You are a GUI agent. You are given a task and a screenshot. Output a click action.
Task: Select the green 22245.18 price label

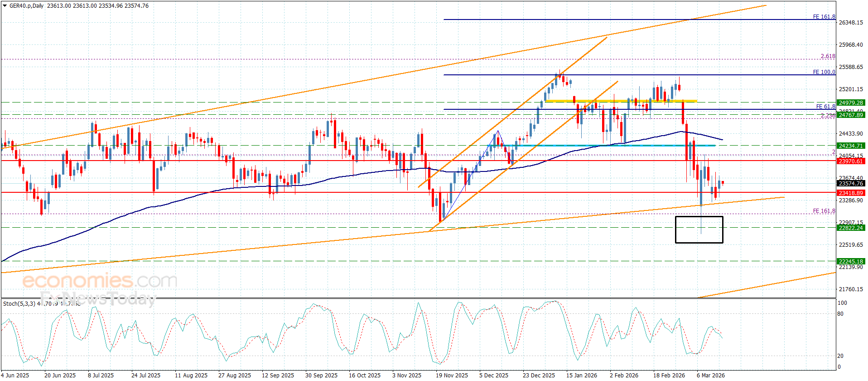pos(850,262)
